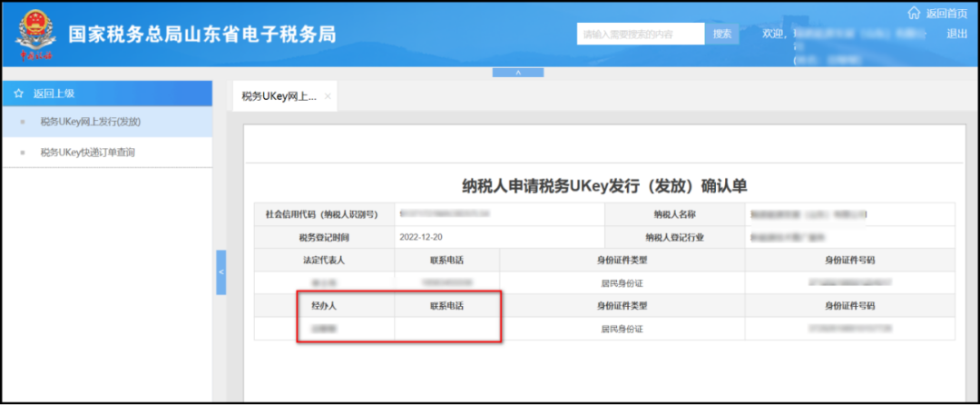Click the 社会信用代码（纳税人识别号） cell
980x405 pixels.
tap(324, 214)
